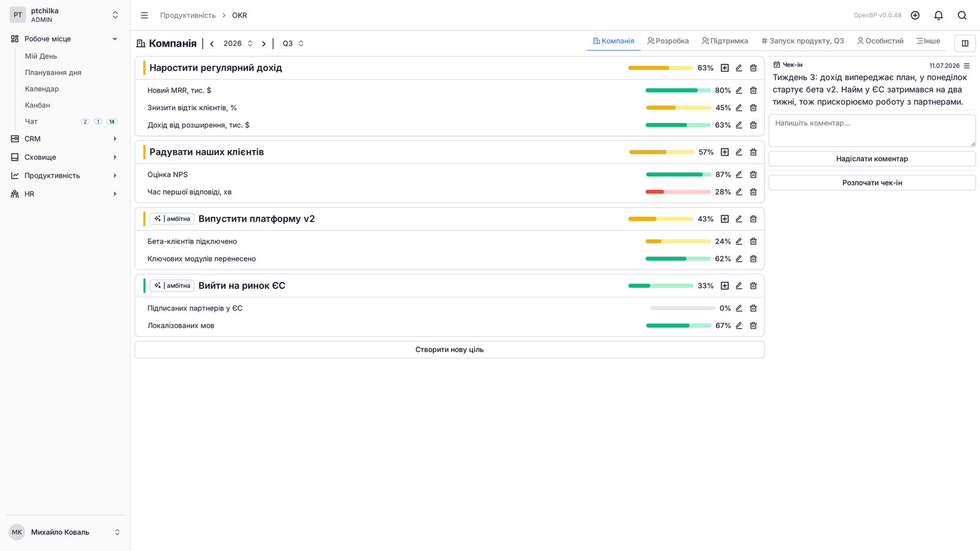This screenshot has width=980, height=551.
Task: Edit the Вийти на ринок ЄС objective
Action: pos(739,286)
